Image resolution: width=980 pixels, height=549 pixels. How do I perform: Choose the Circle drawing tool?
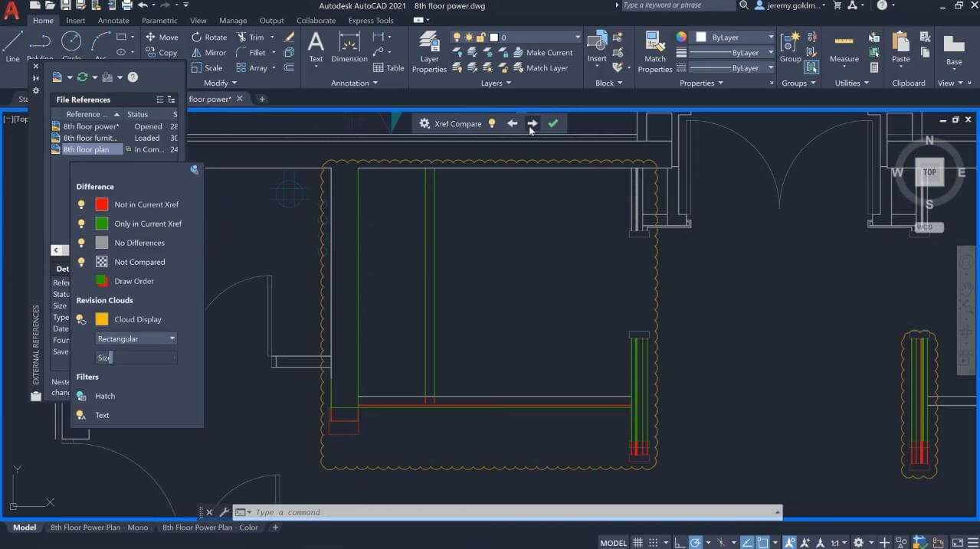pos(71,46)
